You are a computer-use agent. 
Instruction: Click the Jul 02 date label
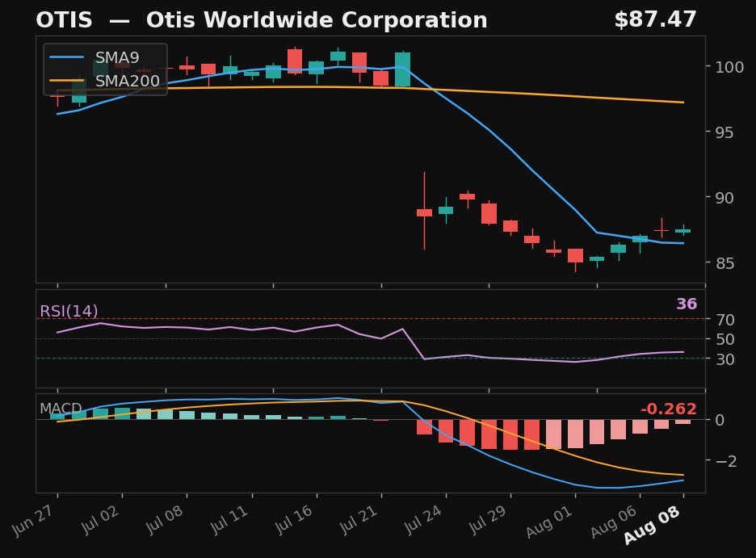(x=100, y=519)
